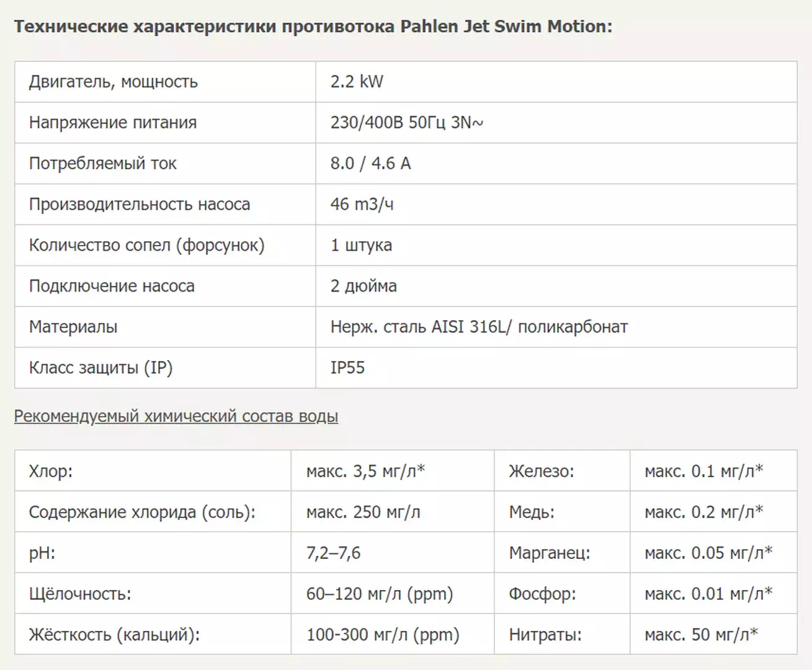Click the pH value '7,2–7,6'
The image size is (812, 670).
tap(333, 553)
